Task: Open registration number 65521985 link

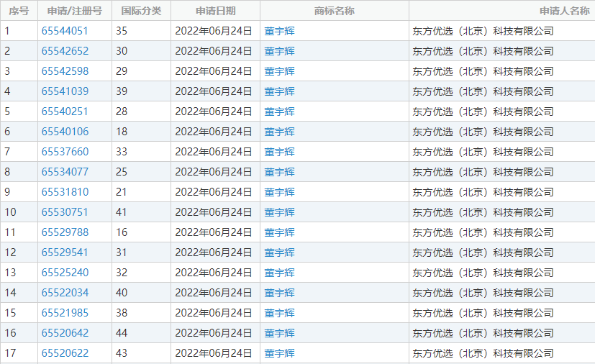Action: point(65,312)
